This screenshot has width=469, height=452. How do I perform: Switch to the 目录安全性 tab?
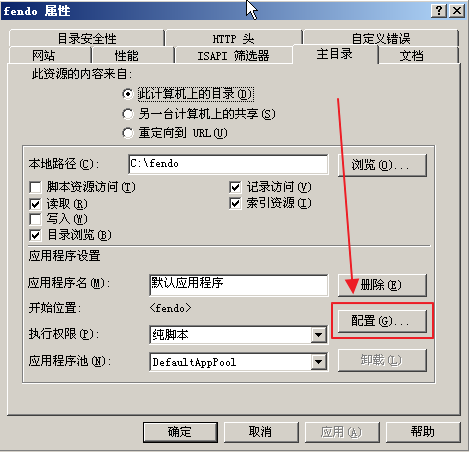[x=87, y=38]
